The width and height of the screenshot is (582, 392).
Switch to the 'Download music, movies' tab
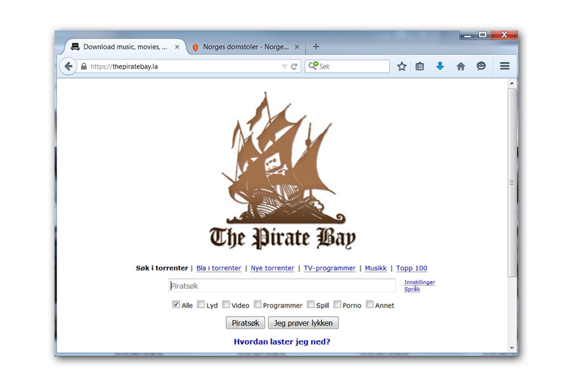pos(125,47)
